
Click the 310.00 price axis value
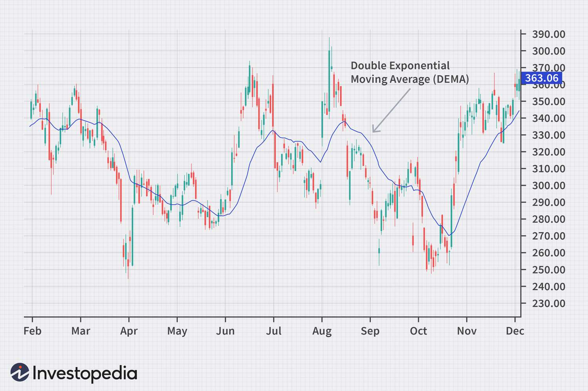tap(548, 169)
